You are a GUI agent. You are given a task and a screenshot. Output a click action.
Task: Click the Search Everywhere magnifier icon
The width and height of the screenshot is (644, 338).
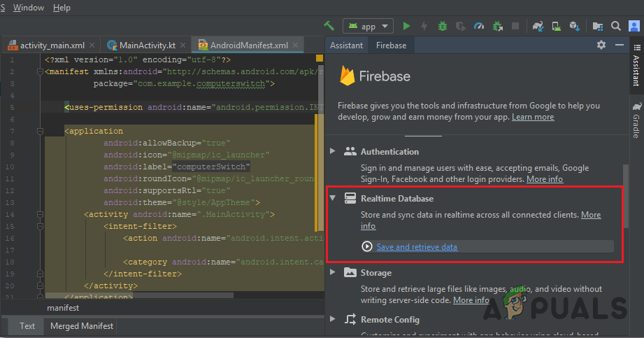point(616,26)
